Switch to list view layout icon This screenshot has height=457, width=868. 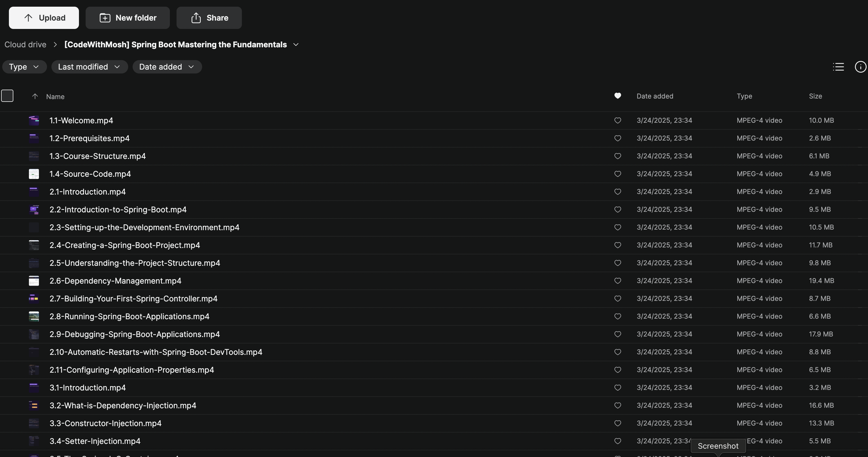[x=838, y=67]
